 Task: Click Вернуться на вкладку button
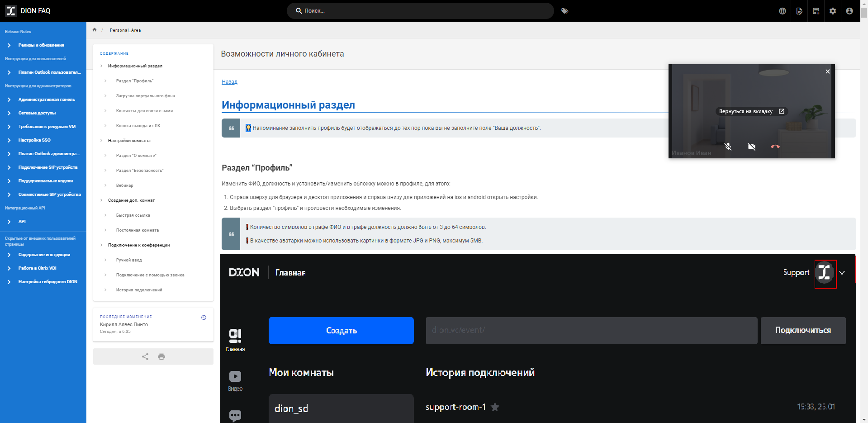[752, 111]
